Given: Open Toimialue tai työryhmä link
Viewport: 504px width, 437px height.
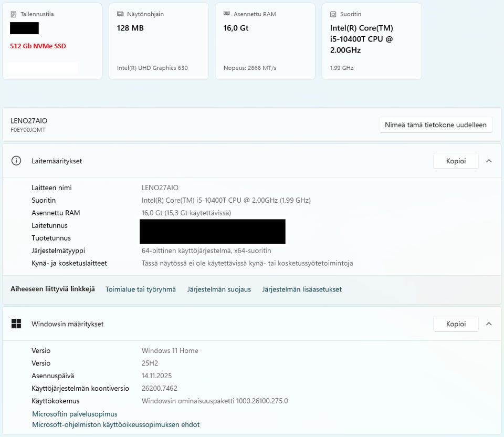Looking at the screenshot, I should (x=141, y=289).
